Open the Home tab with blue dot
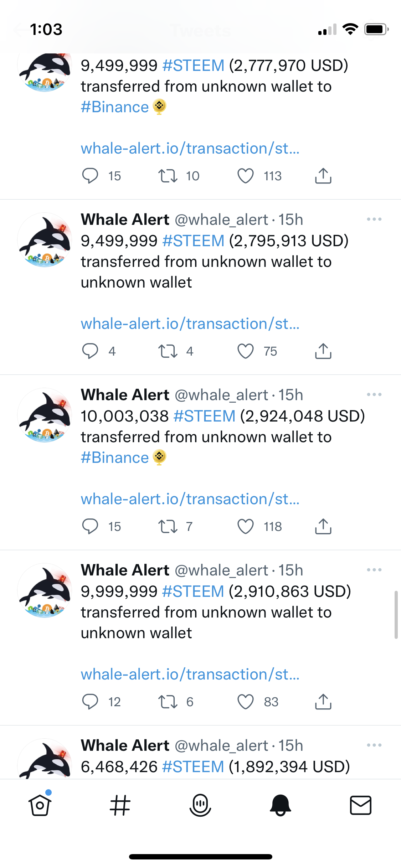 (x=40, y=804)
